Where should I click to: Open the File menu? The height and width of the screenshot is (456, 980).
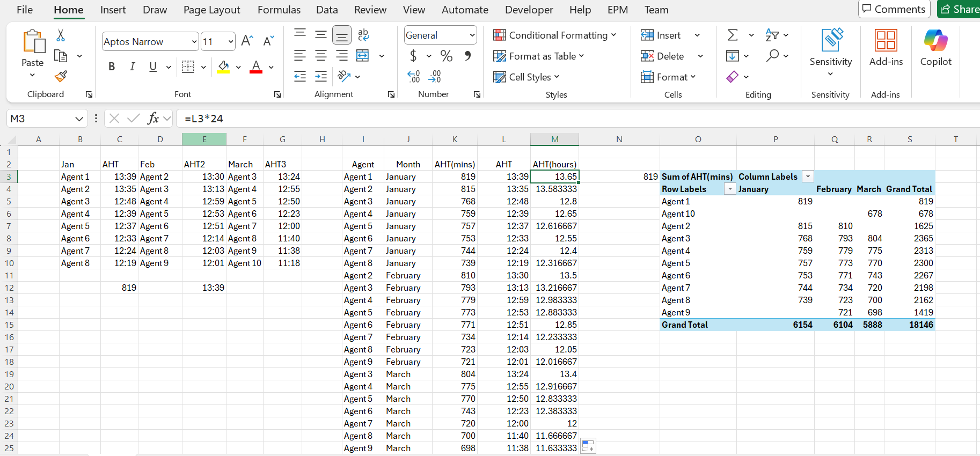[x=25, y=10]
